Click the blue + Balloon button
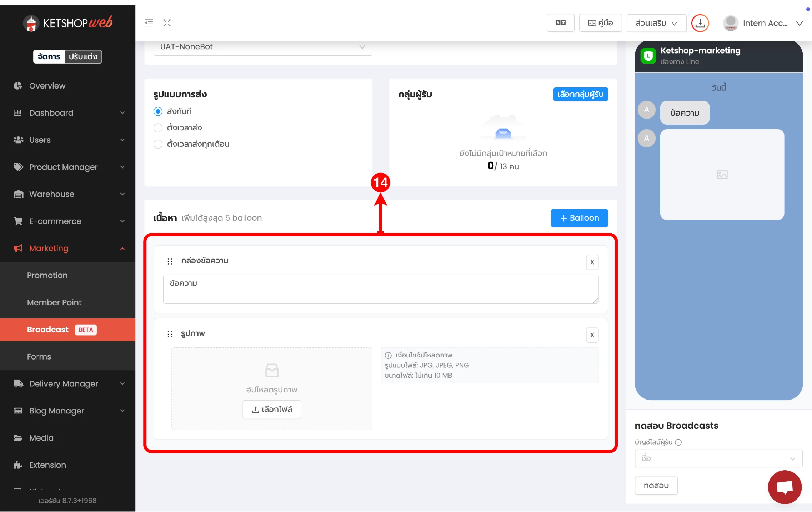This screenshot has width=812, height=512. point(579,218)
